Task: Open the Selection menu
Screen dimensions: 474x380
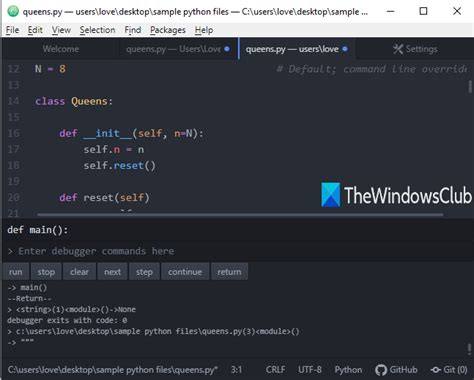Action: point(97,30)
